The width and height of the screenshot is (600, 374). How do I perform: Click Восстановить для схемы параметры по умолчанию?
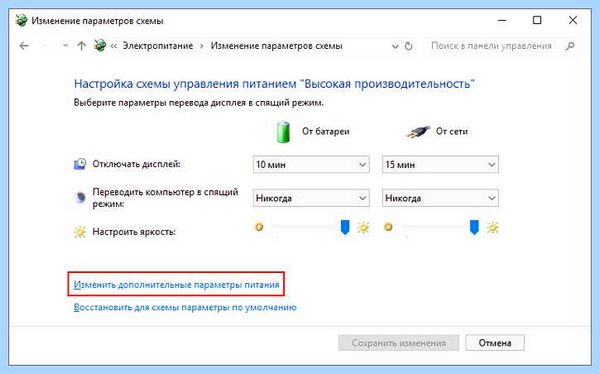[x=185, y=307]
